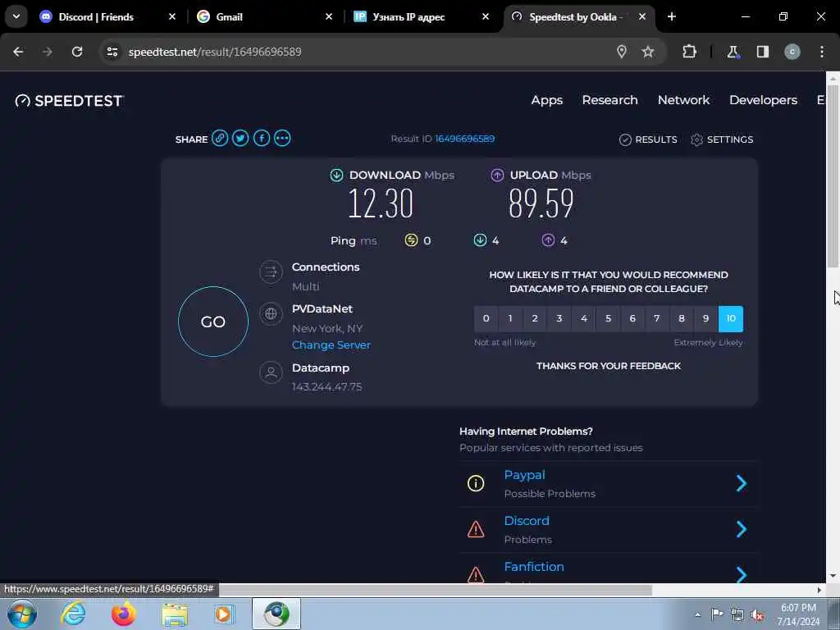Show hidden system tray icons
The width and height of the screenshot is (840, 630).
[697, 614]
